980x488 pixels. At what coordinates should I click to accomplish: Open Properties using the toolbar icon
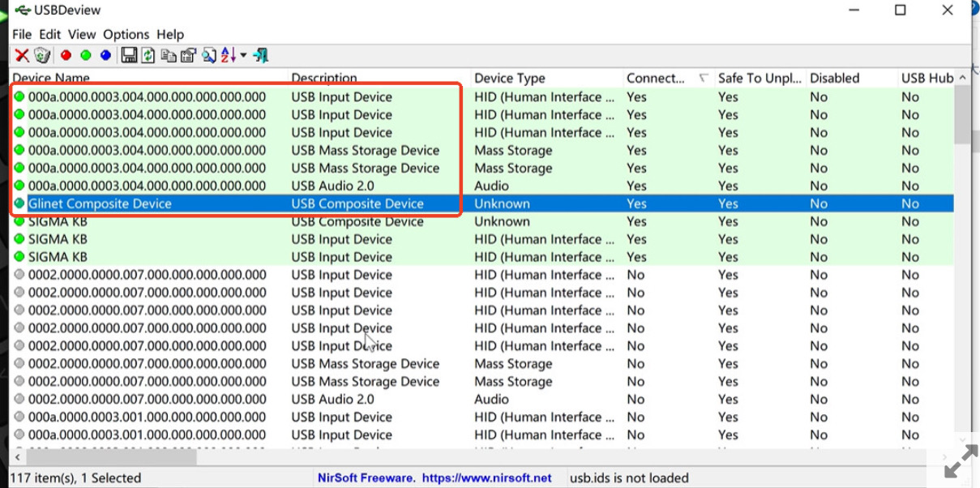[188, 55]
